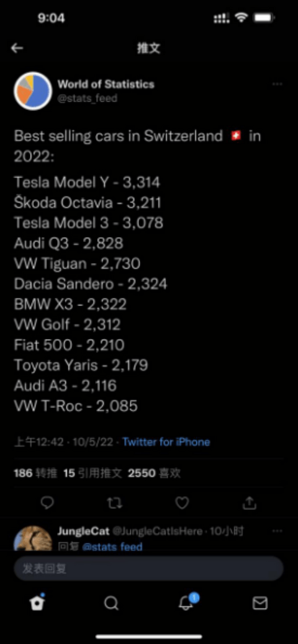Image resolution: width=298 pixels, height=644 pixels.
Task: Like the tweet with heart icon
Action: pos(182,503)
